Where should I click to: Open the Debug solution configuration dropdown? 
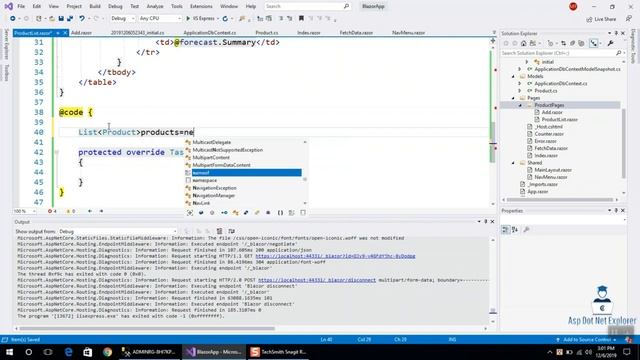(122, 18)
